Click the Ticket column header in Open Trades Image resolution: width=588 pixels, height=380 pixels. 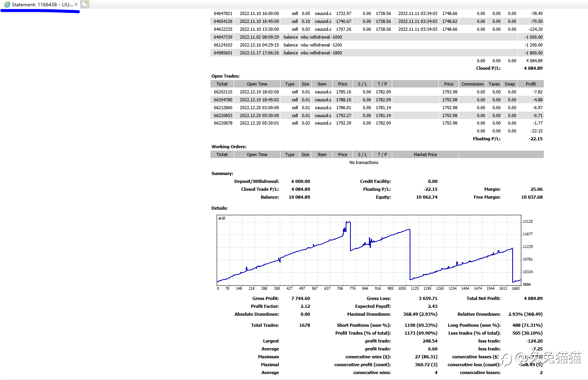coord(222,84)
